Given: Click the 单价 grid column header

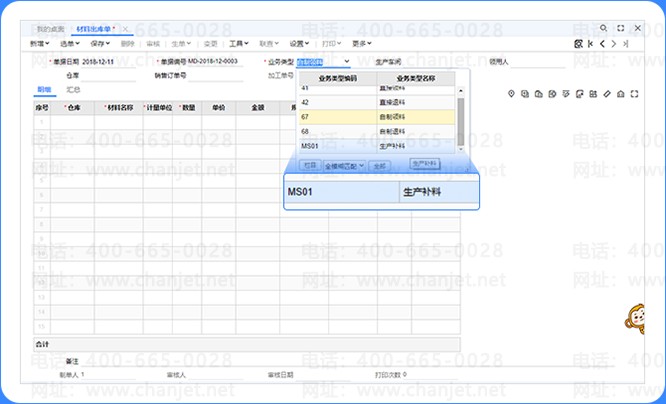Looking at the screenshot, I should pos(219,108).
